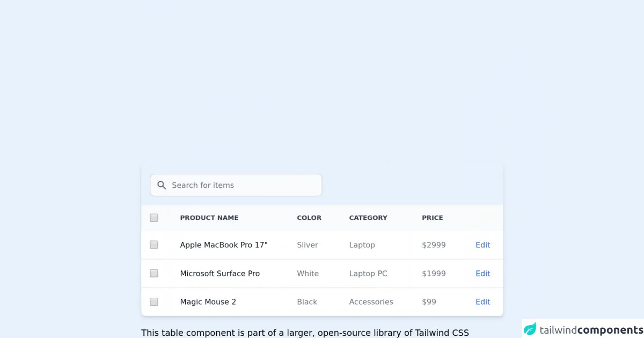Viewport: 644px width, 338px height.
Task: Click the Magic Mouse 2 product name
Action: coord(208,302)
